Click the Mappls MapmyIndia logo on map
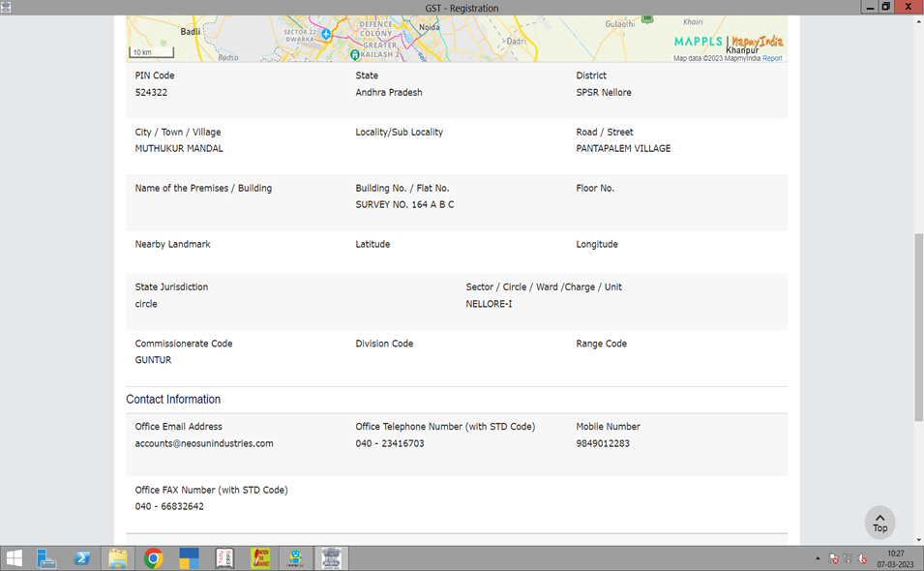This screenshot has height=571, width=924. pyautogui.click(x=729, y=42)
